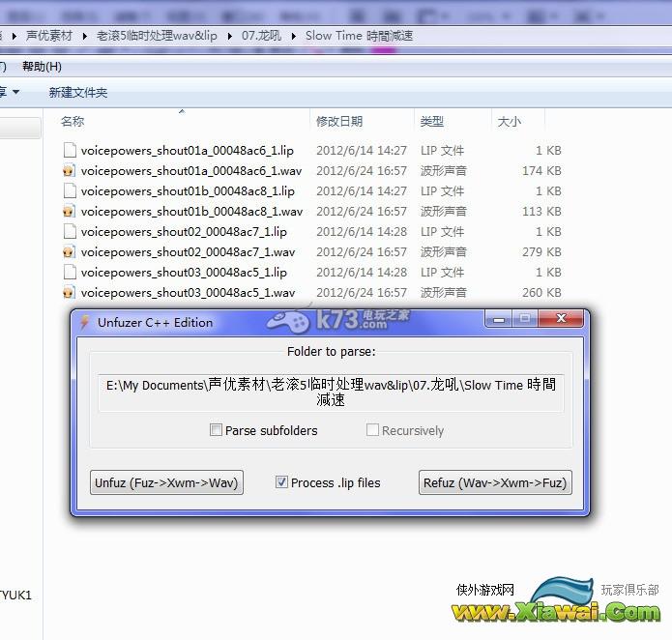
Task: Click icon of voicepowers_shout02_00048ac7_1.wav file
Action: click(69, 252)
